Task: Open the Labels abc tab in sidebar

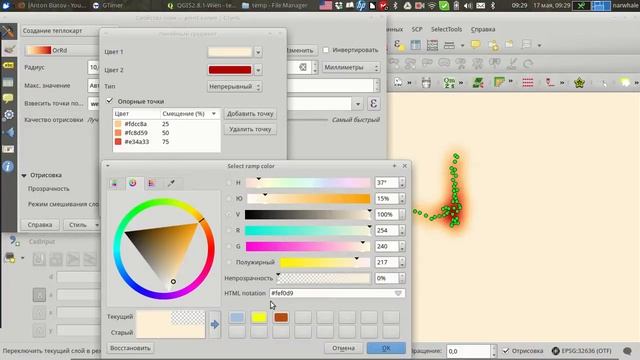Action: [x=8, y=66]
